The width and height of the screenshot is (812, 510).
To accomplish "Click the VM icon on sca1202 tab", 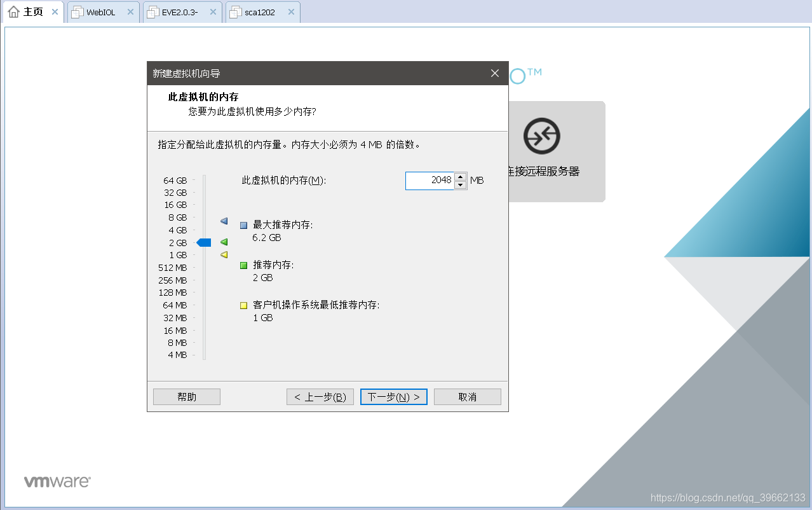I will 235,12.
